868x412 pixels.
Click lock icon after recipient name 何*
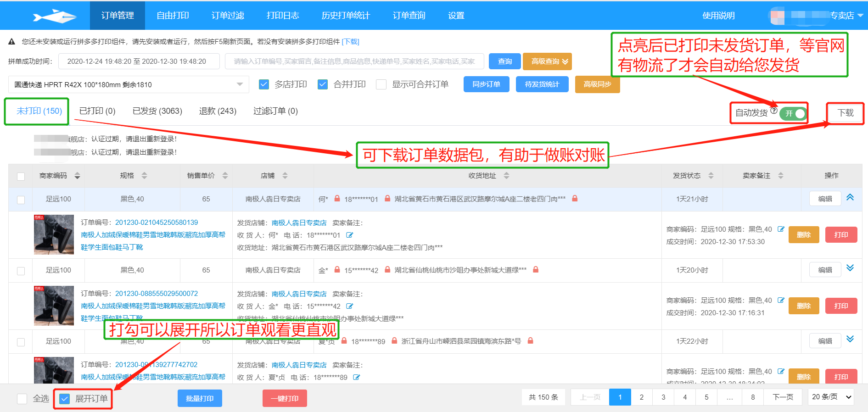point(337,199)
